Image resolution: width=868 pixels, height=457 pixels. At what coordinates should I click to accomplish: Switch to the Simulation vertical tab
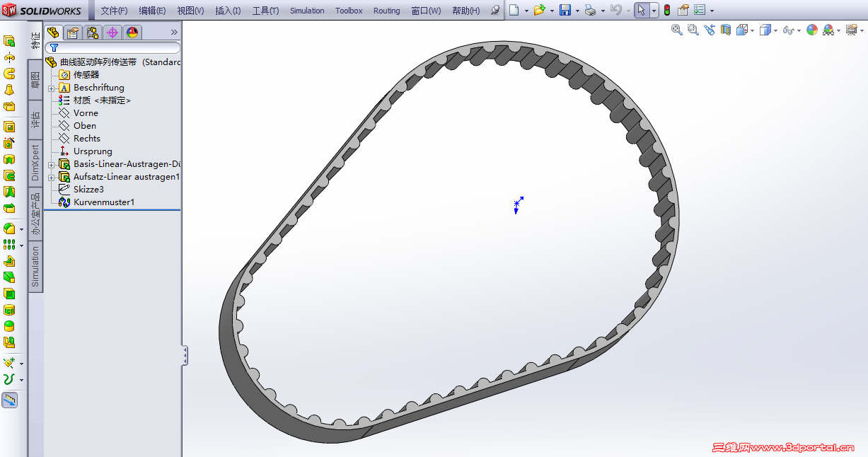coord(35,267)
